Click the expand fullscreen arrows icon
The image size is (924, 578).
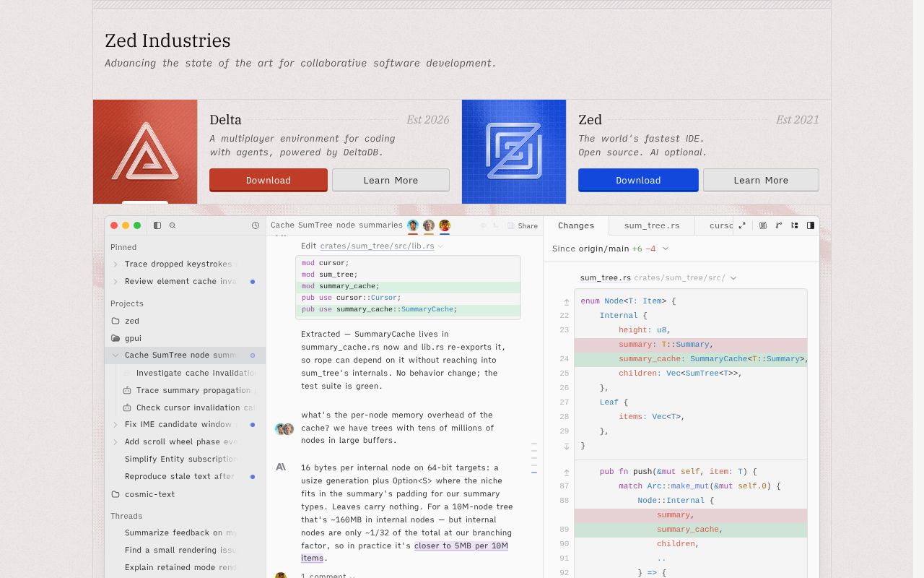pos(741,225)
